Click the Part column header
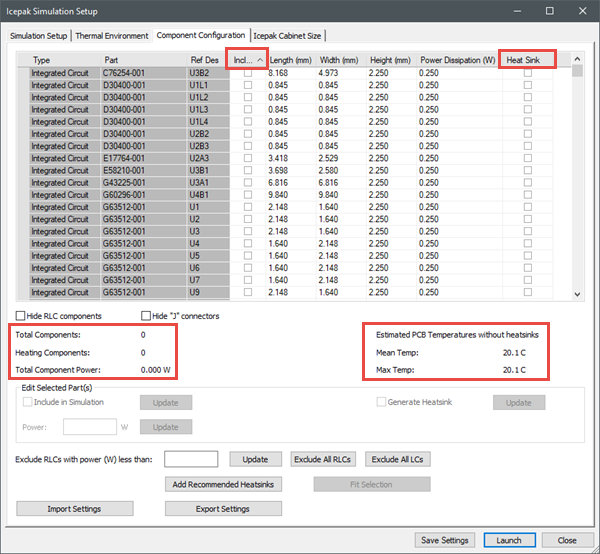 (x=143, y=60)
